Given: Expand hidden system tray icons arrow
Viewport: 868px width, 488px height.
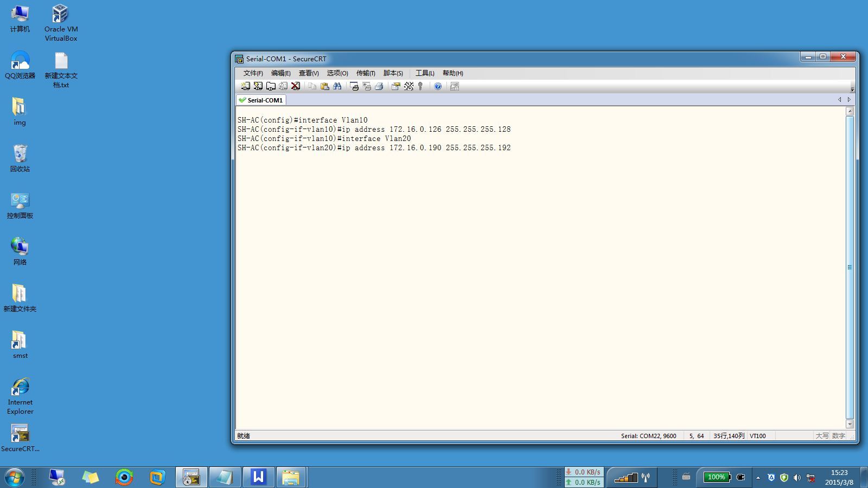Looking at the screenshot, I should click(x=758, y=478).
